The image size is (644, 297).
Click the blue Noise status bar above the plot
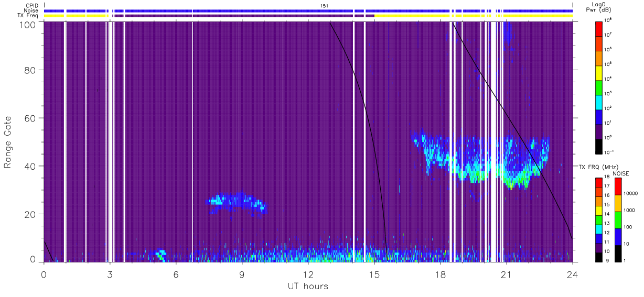tap(308, 10)
